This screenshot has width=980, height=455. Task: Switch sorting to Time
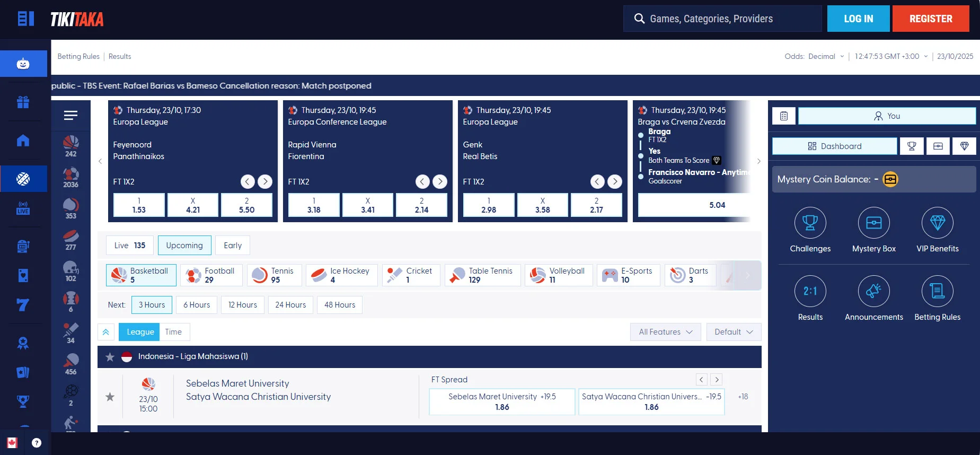(x=173, y=332)
